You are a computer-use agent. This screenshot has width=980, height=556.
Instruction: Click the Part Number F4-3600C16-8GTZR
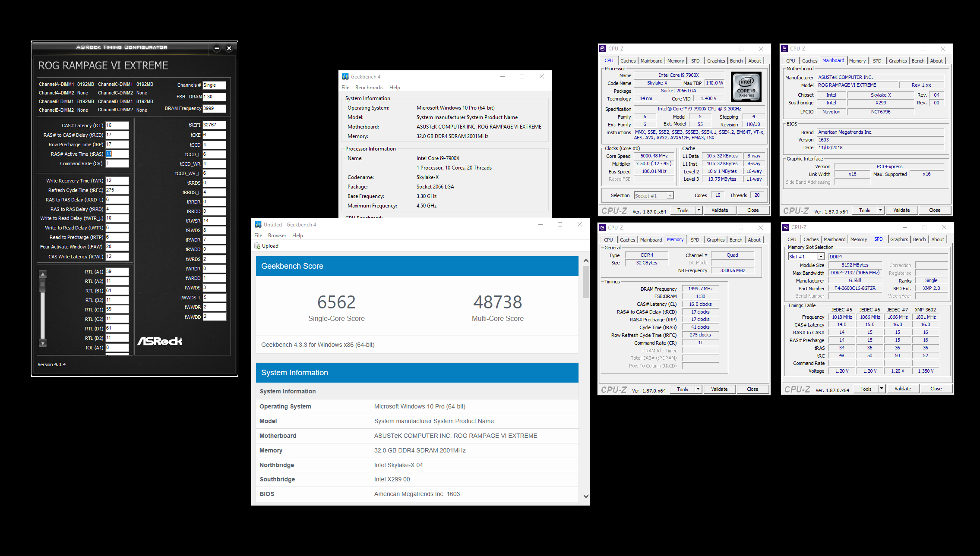tap(855, 289)
